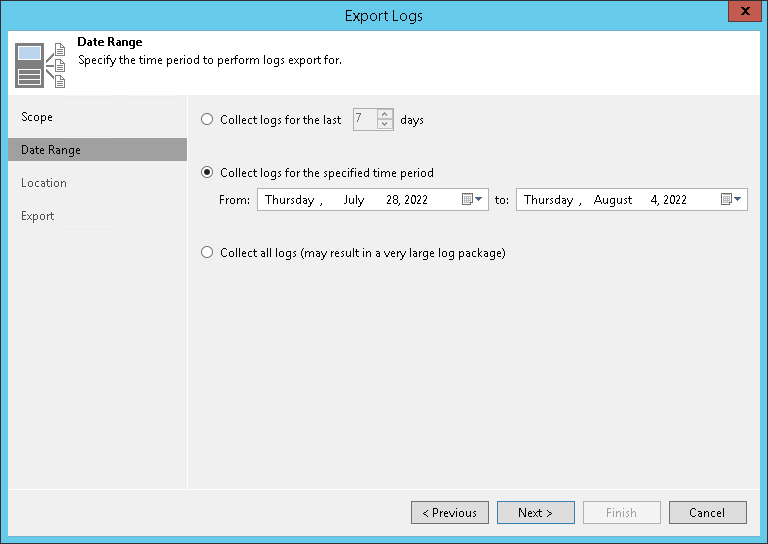This screenshot has height=544, width=768.
Task: Click the Export Logs header server icon
Action: (39, 64)
